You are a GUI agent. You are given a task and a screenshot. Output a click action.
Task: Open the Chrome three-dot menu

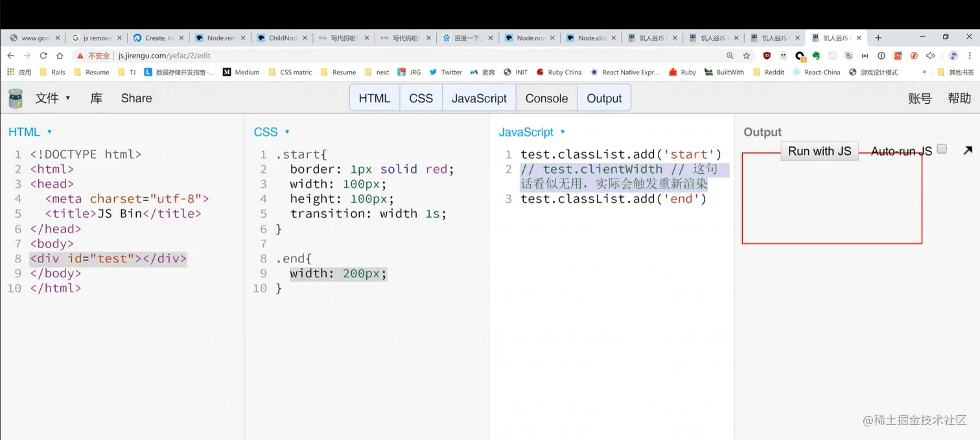click(968, 56)
